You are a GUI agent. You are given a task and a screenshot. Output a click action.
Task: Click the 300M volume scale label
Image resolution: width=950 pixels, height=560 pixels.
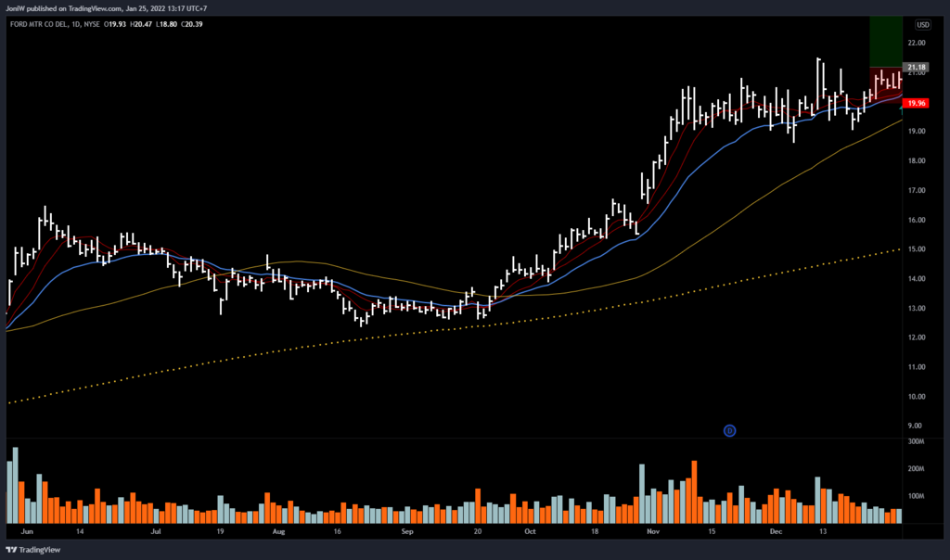point(918,441)
